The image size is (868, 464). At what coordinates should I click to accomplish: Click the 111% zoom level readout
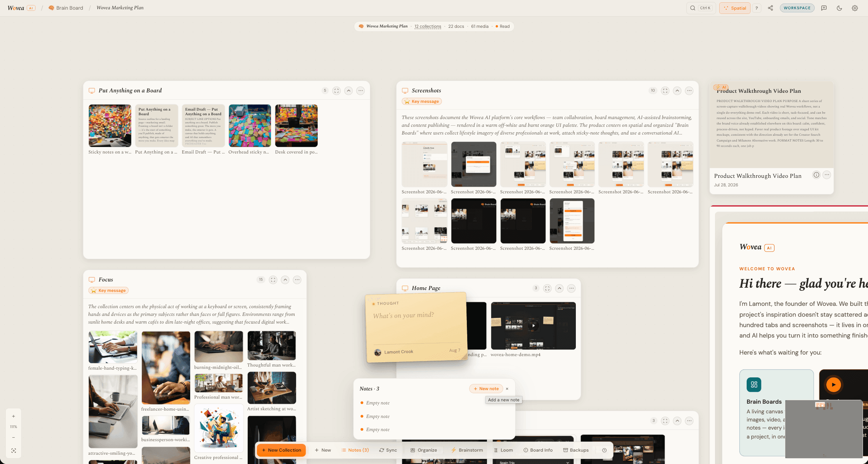(14, 427)
